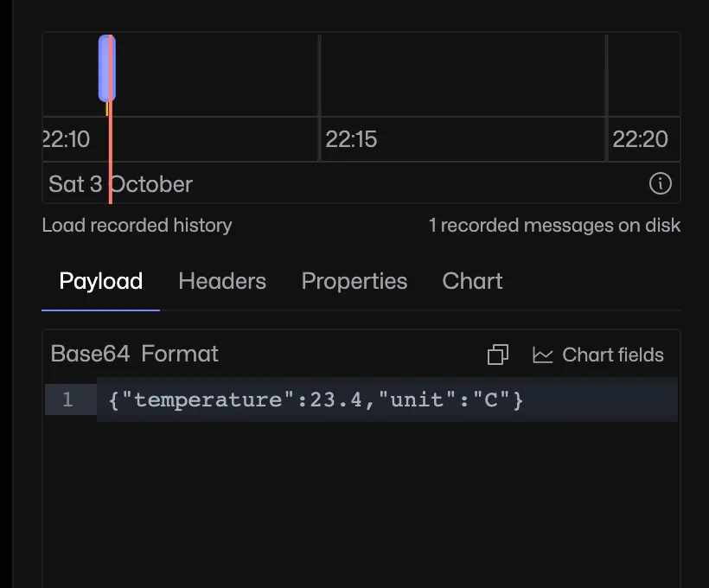Click the Sat 3 October date label
The image size is (709, 588).
[x=120, y=184]
